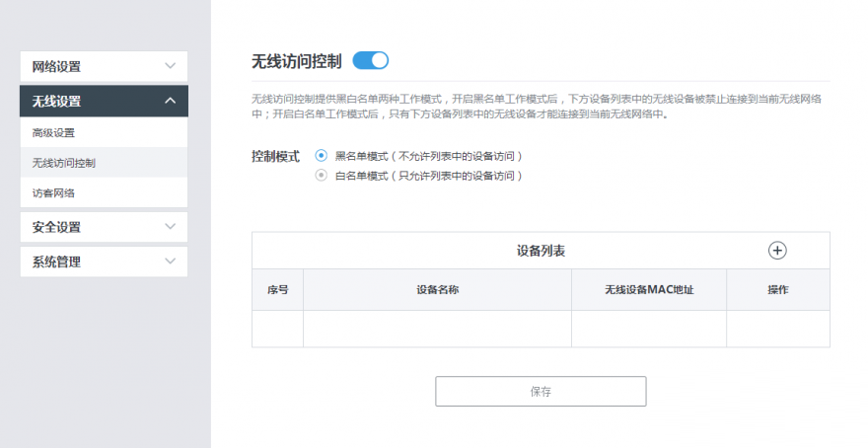Select 无线访问控制 in the sidebar
This screenshot has height=448, width=868.
64,162
